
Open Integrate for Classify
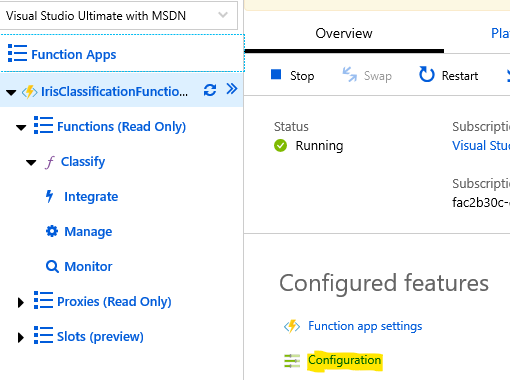[91, 197]
